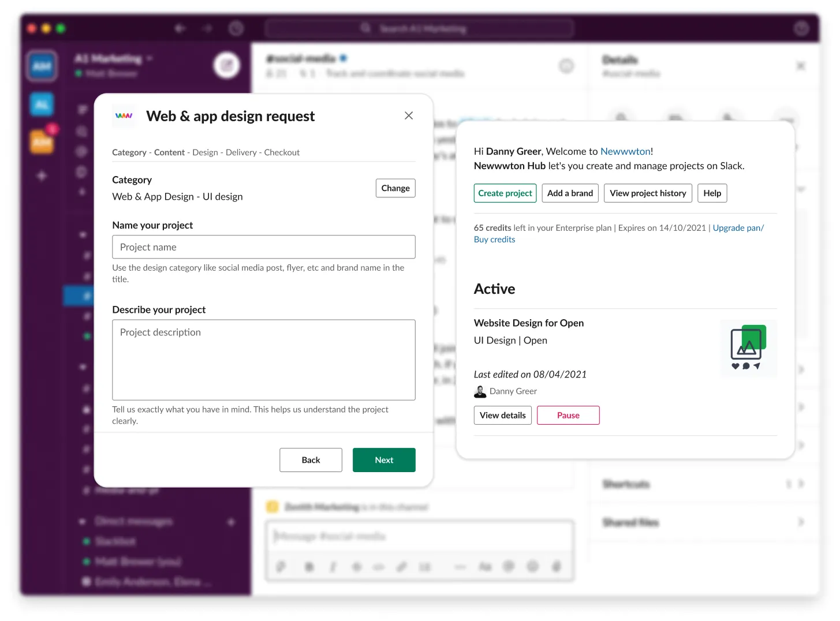Open the Newwwton link in welcome message

coord(625,151)
